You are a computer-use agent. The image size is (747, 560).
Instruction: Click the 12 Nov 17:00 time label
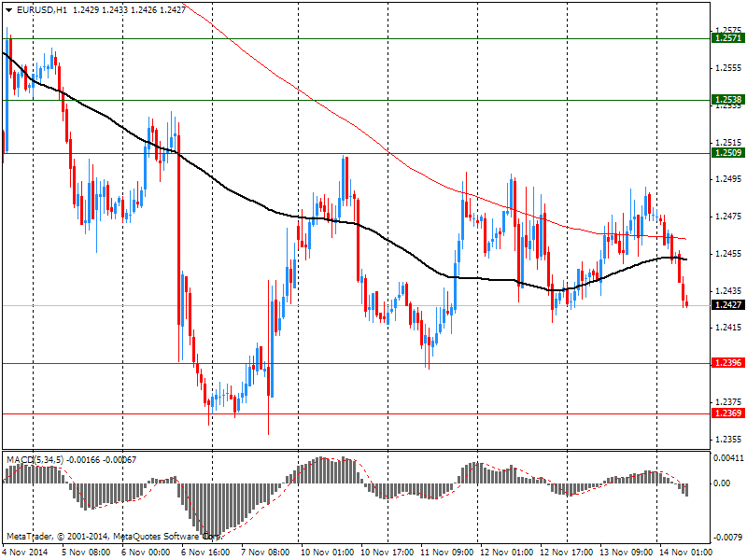567,552
